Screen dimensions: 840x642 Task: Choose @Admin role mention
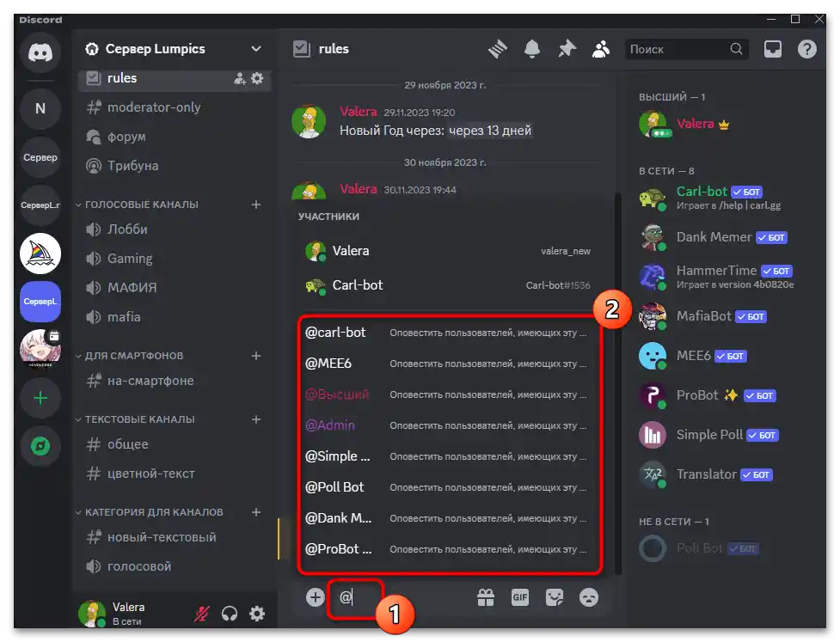coord(449,425)
